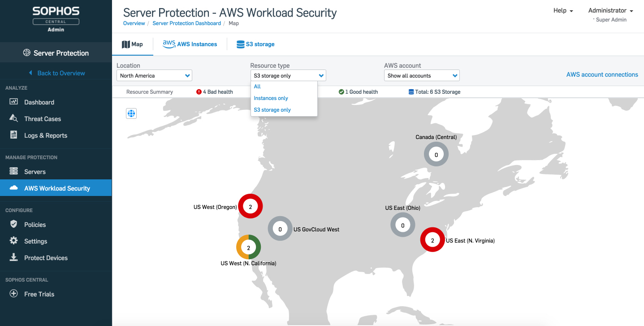
Task: Click the US East (N. Virginia) red marker
Action: [432, 240]
